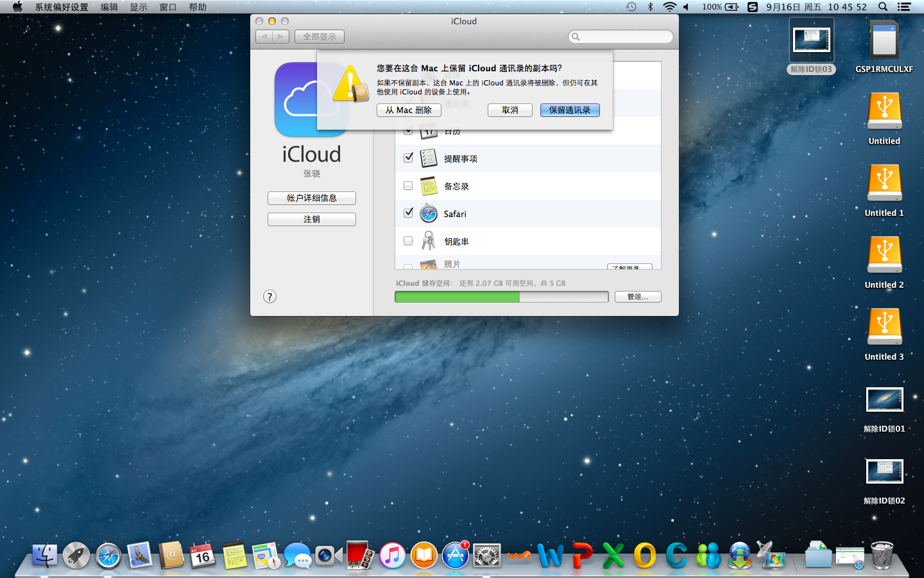Click 取消 in the dialog
Image resolution: width=924 pixels, height=578 pixels.
tap(510, 110)
